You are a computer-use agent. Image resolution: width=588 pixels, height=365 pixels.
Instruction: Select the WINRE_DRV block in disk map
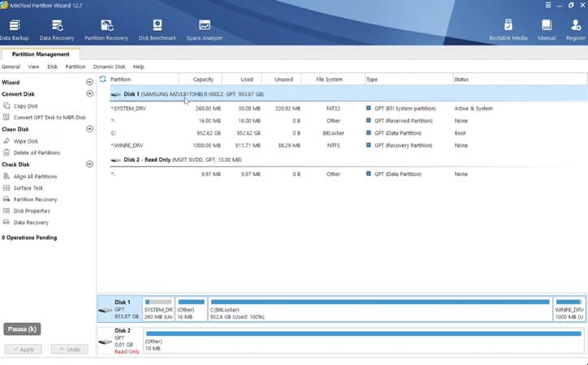click(569, 309)
